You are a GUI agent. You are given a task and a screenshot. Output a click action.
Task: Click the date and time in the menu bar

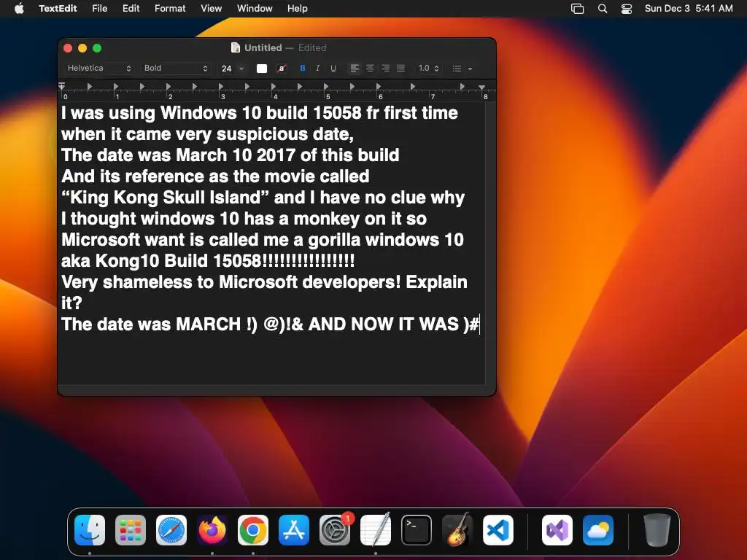[689, 9]
